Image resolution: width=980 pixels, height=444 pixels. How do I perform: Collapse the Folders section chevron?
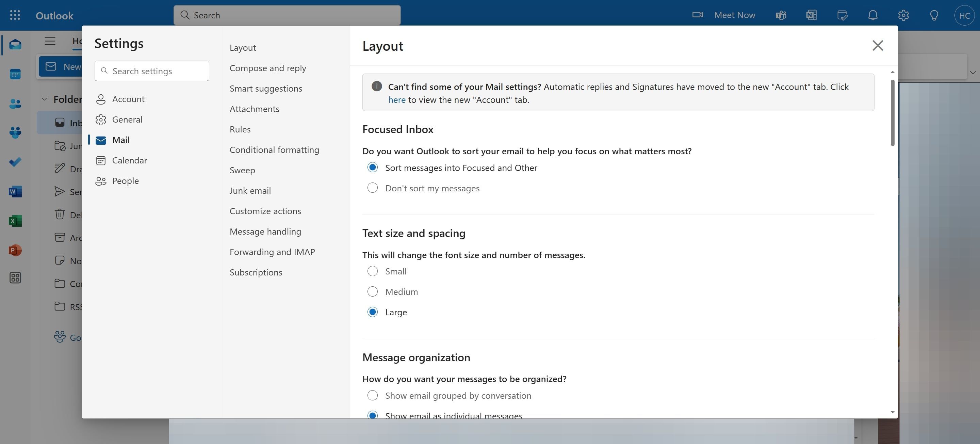(x=44, y=99)
